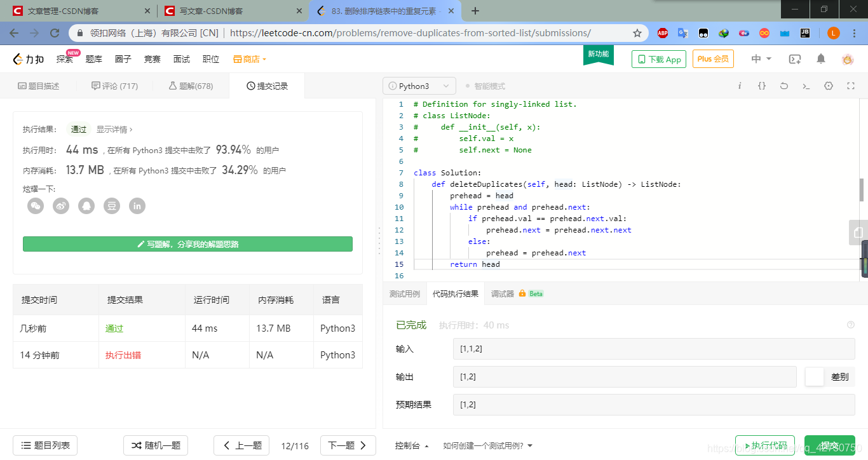This screenshot has height=460, width=868.
Task: Share result via Douban icon
Action: [112, 206]
